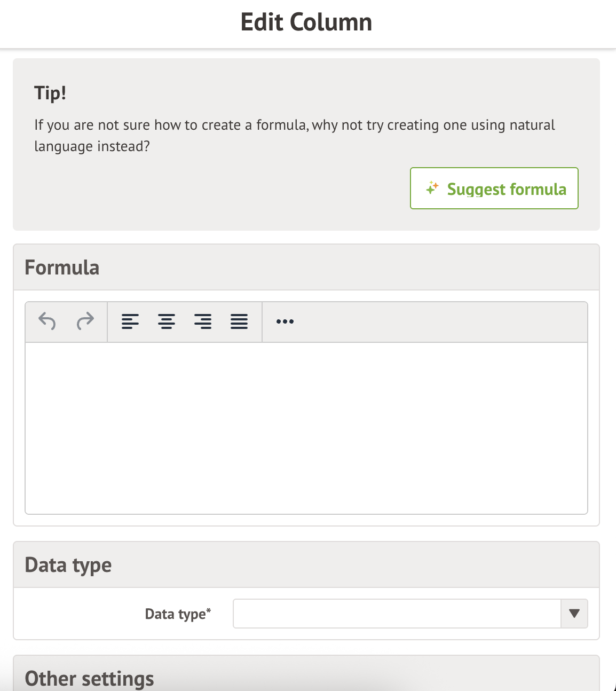Click the Data type* field label
This screenshot has width=616, height=691.
(178, 614)
